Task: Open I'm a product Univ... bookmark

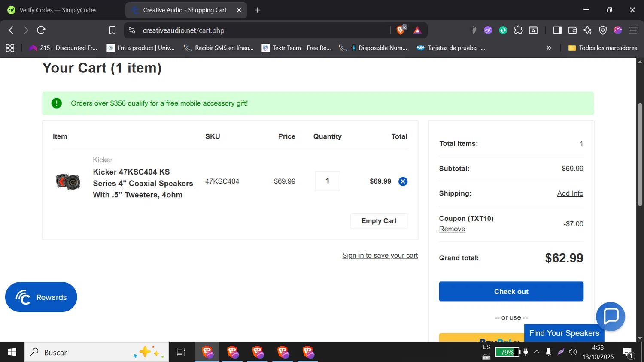Action: (x=141, y=48)
